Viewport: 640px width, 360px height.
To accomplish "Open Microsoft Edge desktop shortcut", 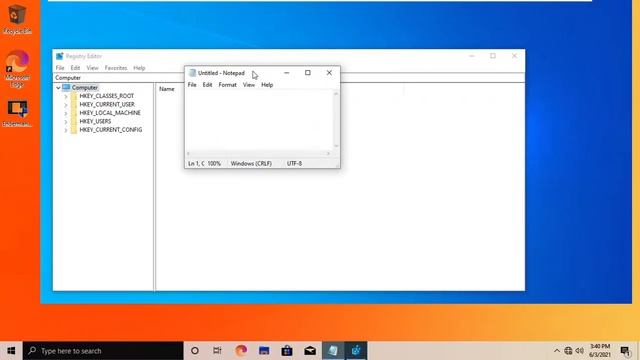I will pyautogui.click(x=17, y=69).
